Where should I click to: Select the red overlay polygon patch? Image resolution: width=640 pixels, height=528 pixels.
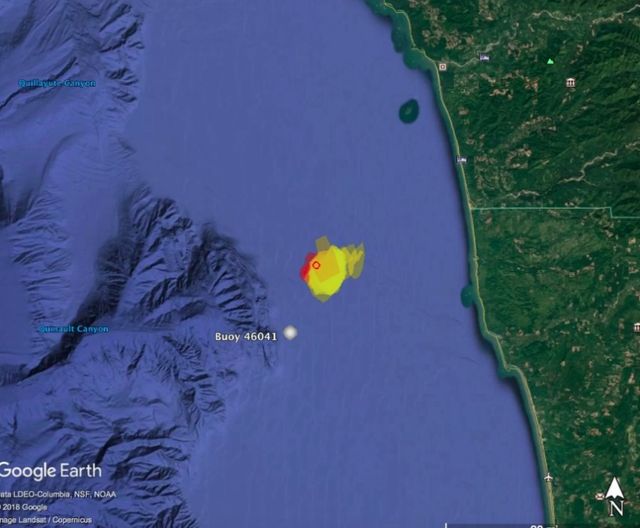point(306,268)
